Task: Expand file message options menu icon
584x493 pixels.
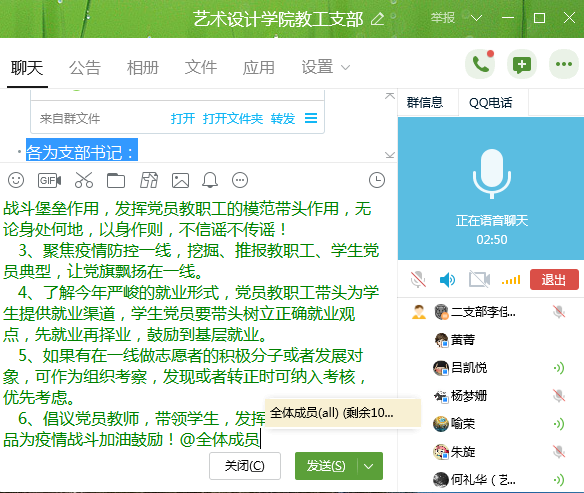Action: [x=311, y=118]
